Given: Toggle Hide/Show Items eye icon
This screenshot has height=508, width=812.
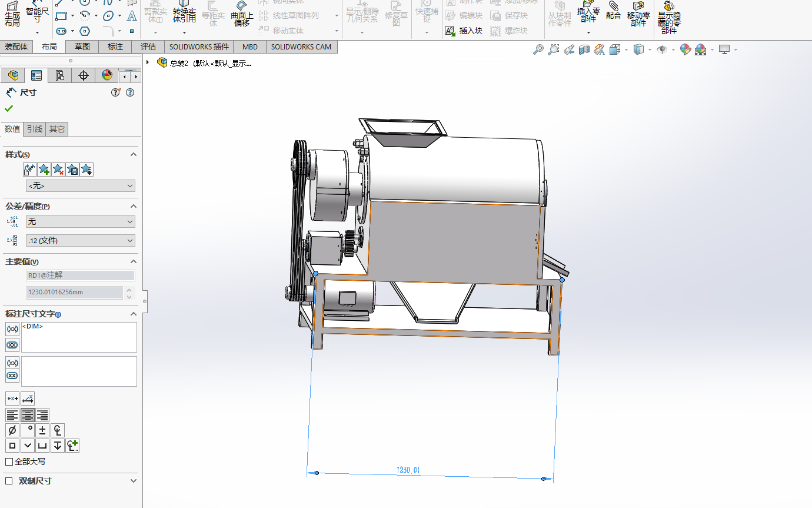Looking at the screenshot, I should pos(662,50).
